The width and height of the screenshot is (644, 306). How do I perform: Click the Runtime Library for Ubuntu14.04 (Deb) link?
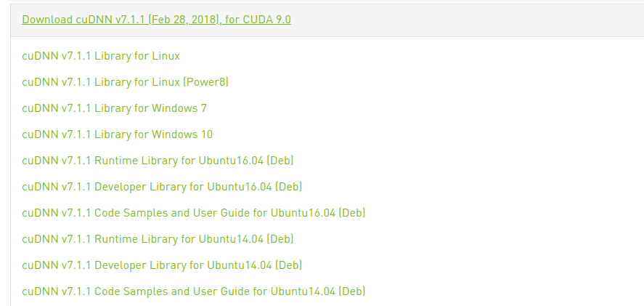pyautogui.click(x=158, y=239)
